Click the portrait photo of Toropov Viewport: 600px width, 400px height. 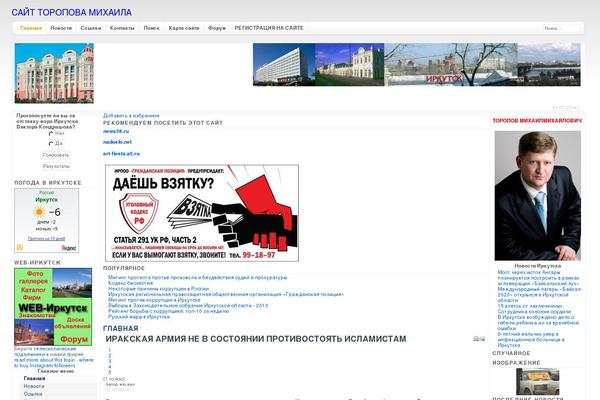tap(538, 196)
